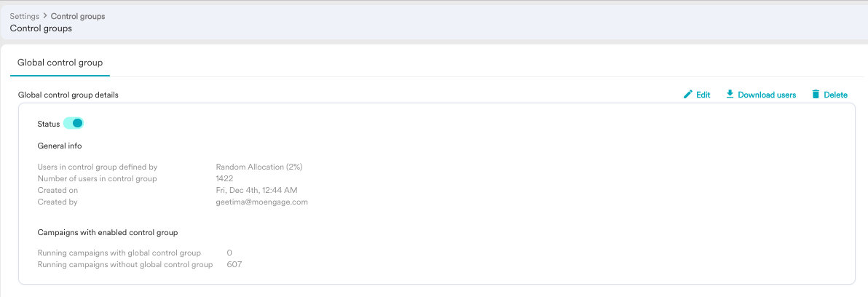Turn off the Status toggle
Viewport: 868px width, 297px height.
coord(73,123)
